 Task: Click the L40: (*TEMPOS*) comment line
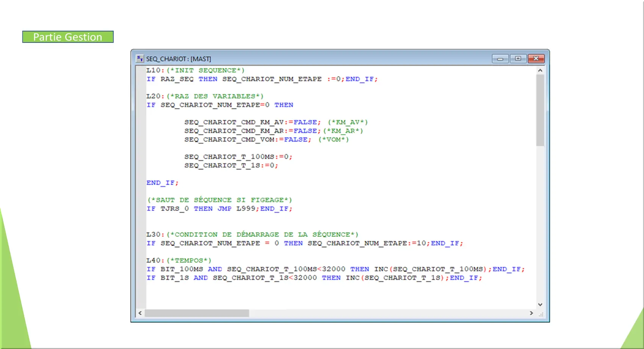click(179, 261)
